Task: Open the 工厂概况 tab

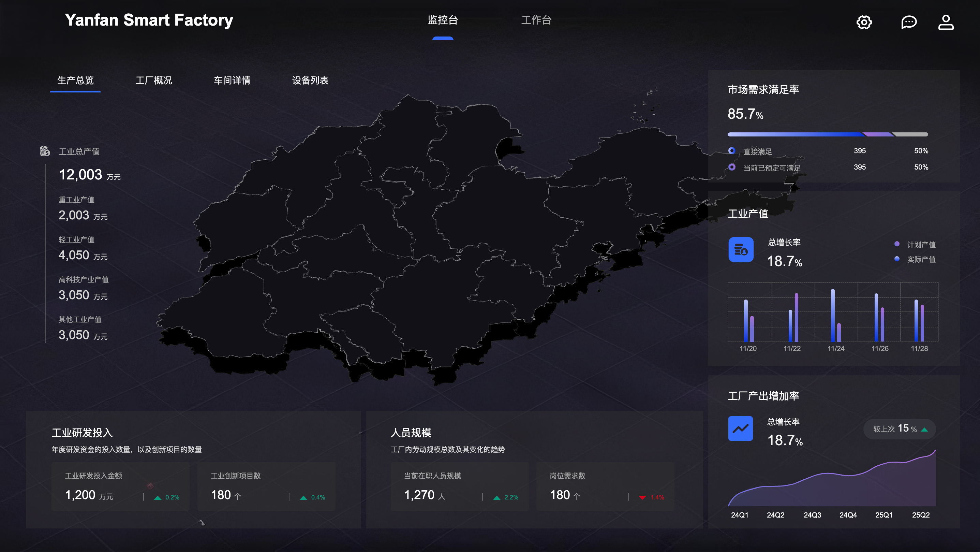Action: coord(154,80)
